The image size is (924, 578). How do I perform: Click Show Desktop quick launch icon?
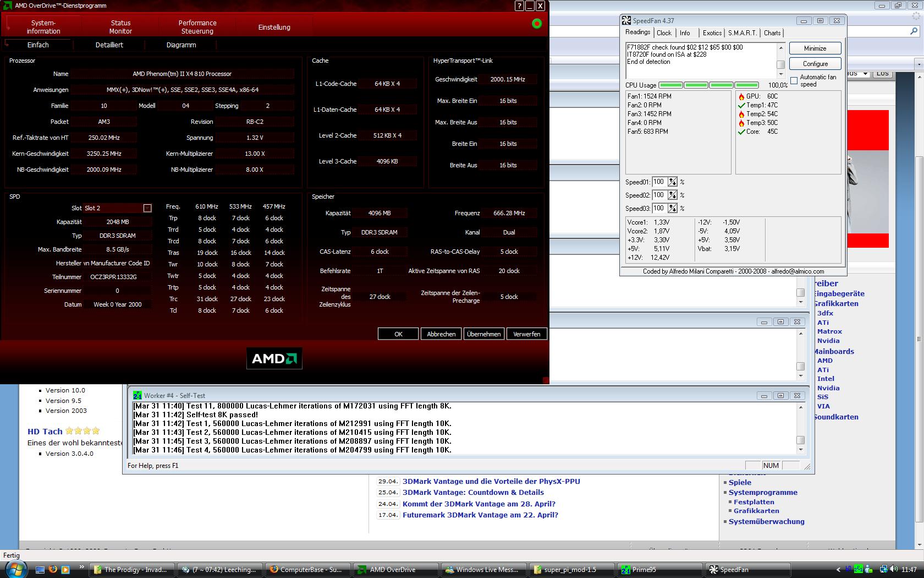click(40, 569)
